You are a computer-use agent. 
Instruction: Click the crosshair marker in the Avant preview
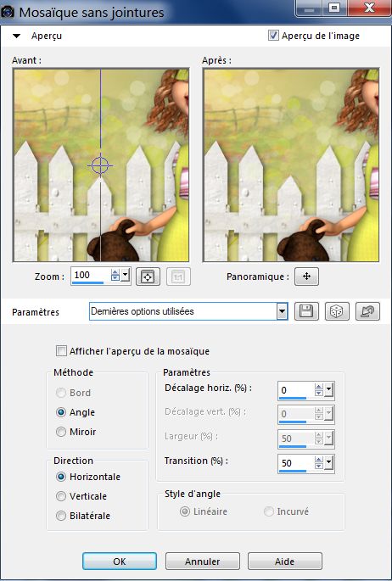tap(100, 165)
